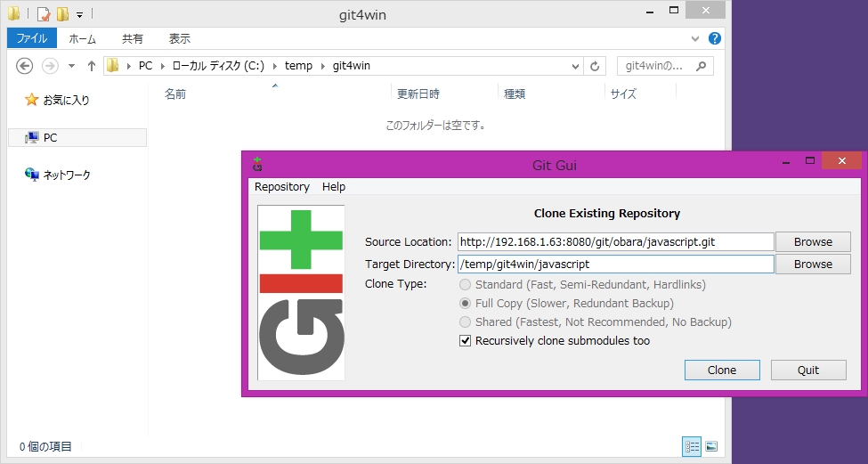868x464 pixels.
Task: Maximize the Git Gui window
Action: [x=810, y=160]
